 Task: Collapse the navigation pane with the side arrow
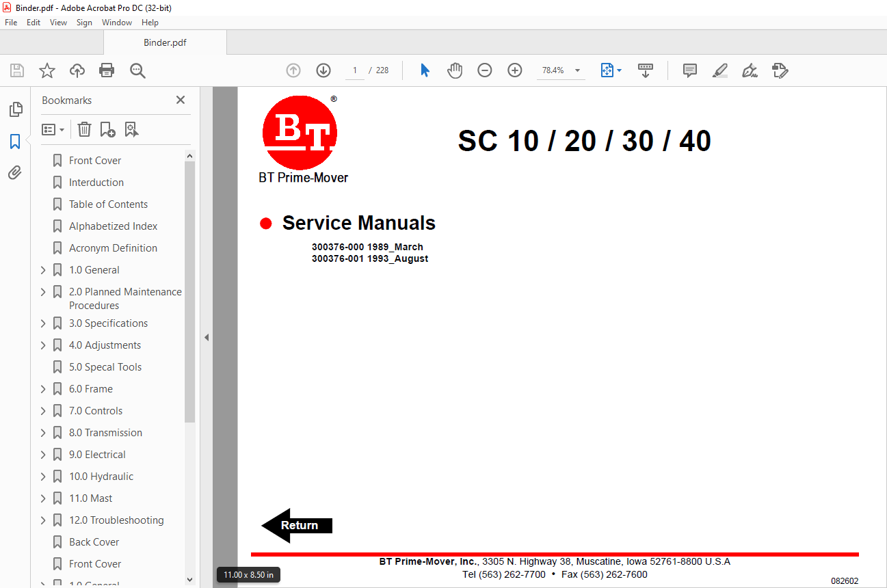pos(206,337)
